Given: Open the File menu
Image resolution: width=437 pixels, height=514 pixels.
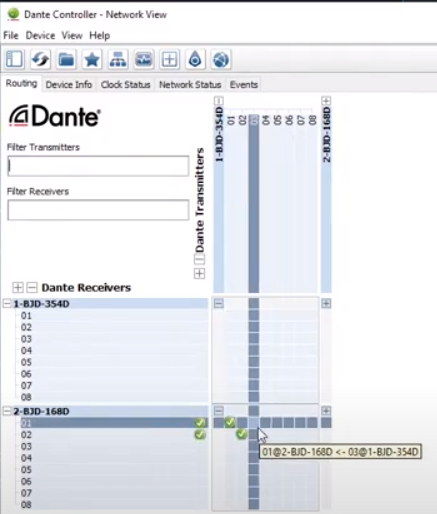Looking at the screenshot, I should 11,35.
